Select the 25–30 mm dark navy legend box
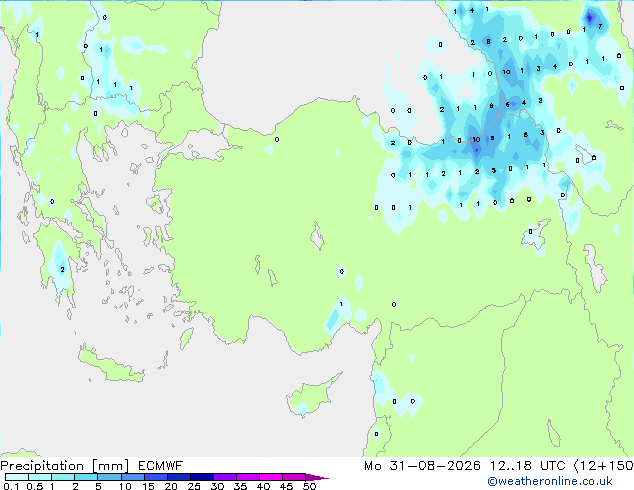 pos(202,477)
